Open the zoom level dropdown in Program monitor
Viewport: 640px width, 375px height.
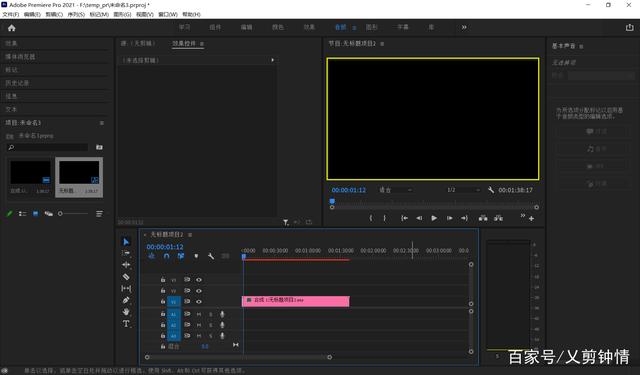click(396, 190)
